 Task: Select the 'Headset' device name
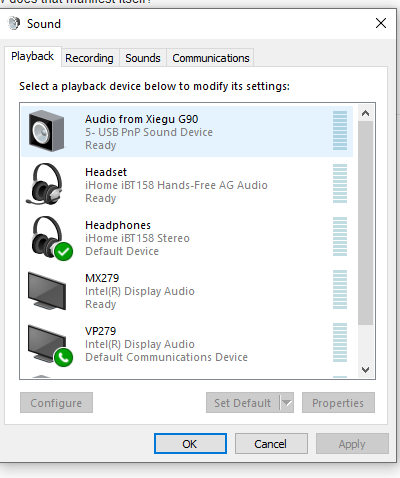106,172
